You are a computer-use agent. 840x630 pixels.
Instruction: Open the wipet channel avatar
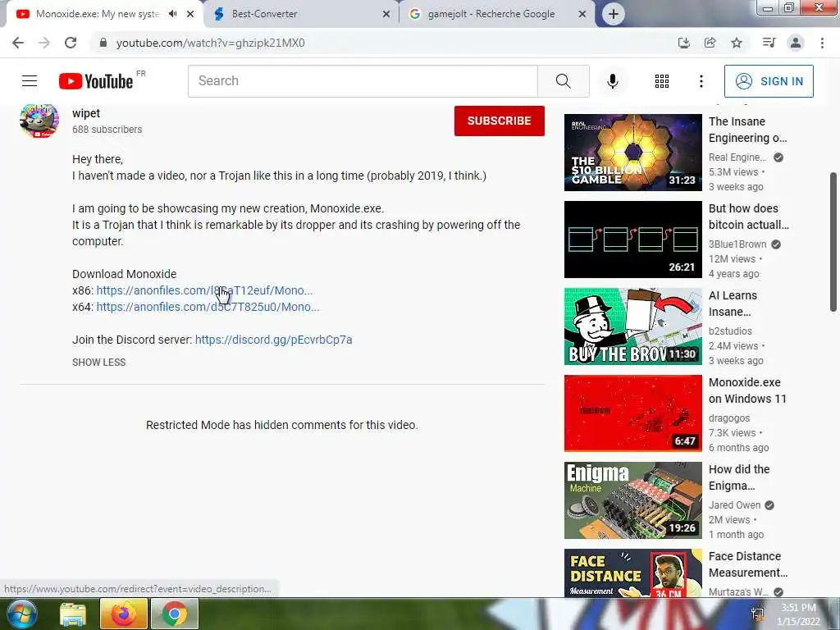coord(39,121)
